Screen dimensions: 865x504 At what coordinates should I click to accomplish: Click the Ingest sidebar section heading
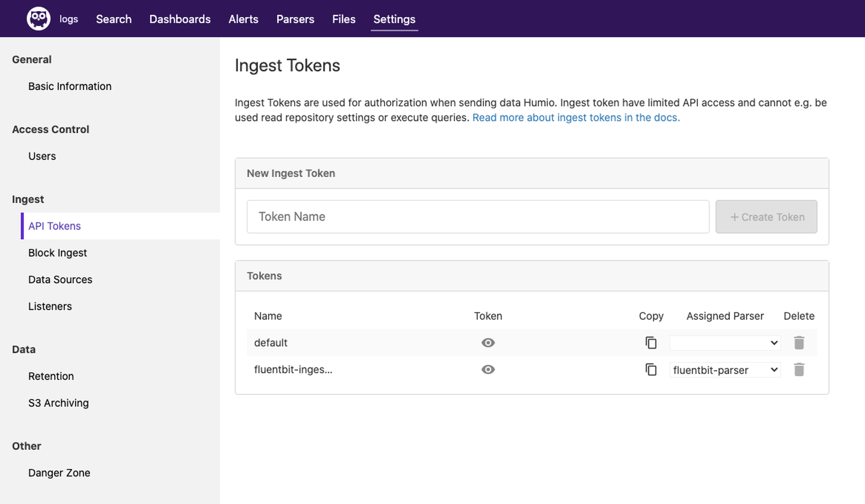[28, 199]
